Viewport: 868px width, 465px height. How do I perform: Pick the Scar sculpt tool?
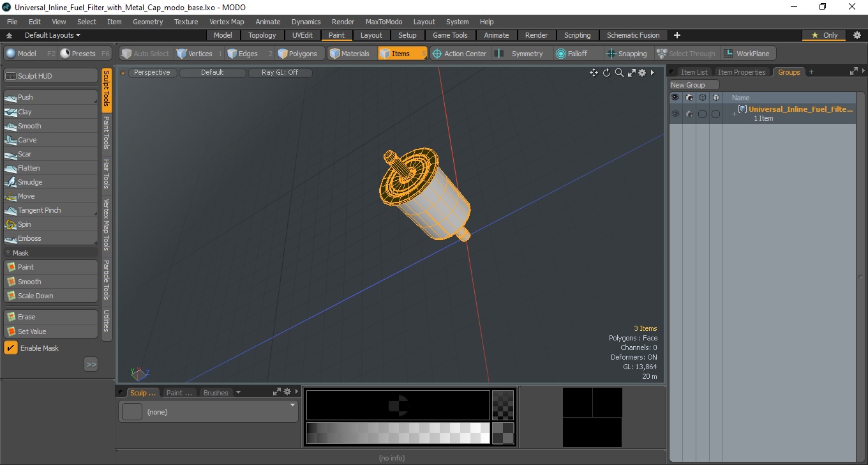(50, 154)
